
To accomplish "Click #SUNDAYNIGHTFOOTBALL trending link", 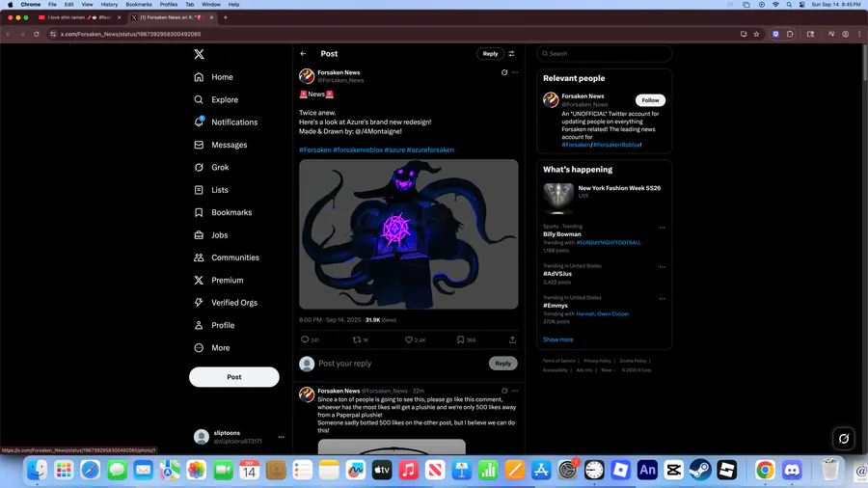I will pyautogui.click(x=609, y=242).
